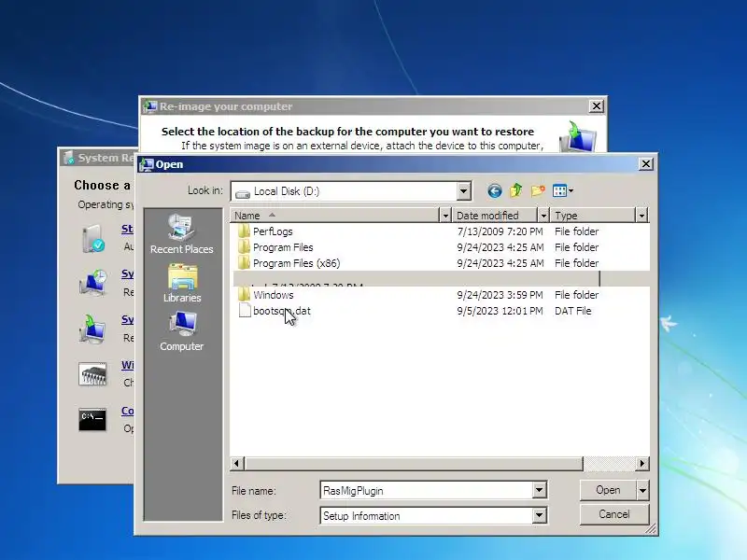Click the horizontal scrollbar thumb
This screenshot has height=560, width=747.
pos(414,463)
